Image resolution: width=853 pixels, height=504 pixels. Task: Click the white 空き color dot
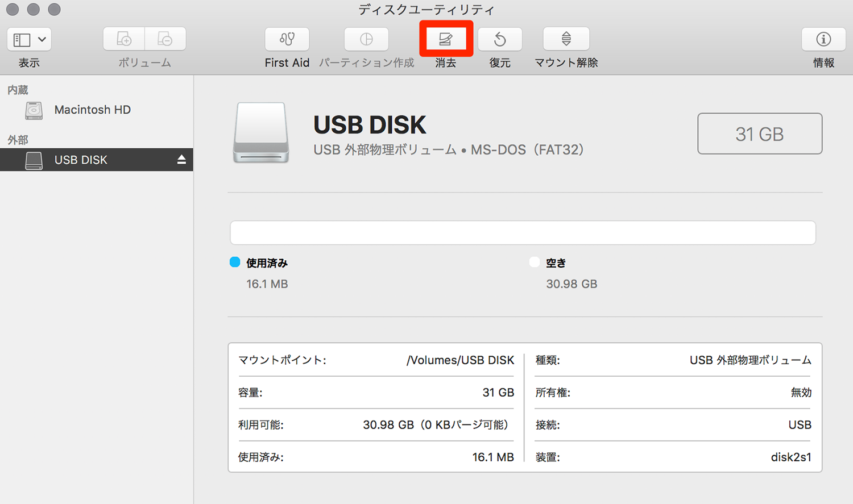534,262
